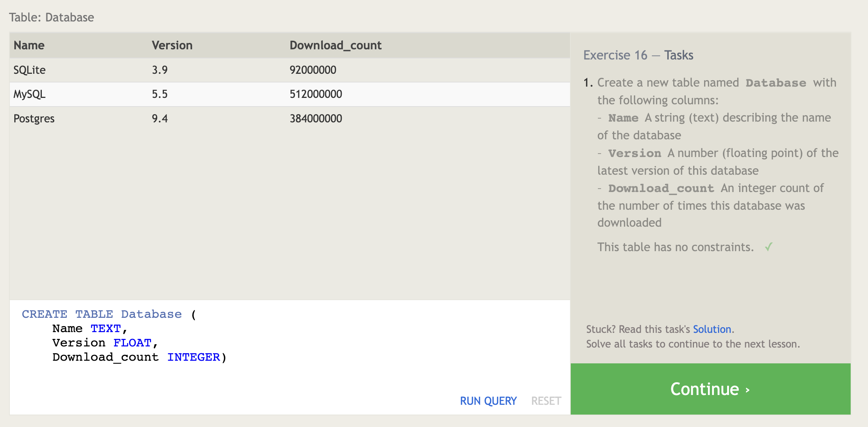Click the Name column header
868x427 pixels.
point(29,46)
